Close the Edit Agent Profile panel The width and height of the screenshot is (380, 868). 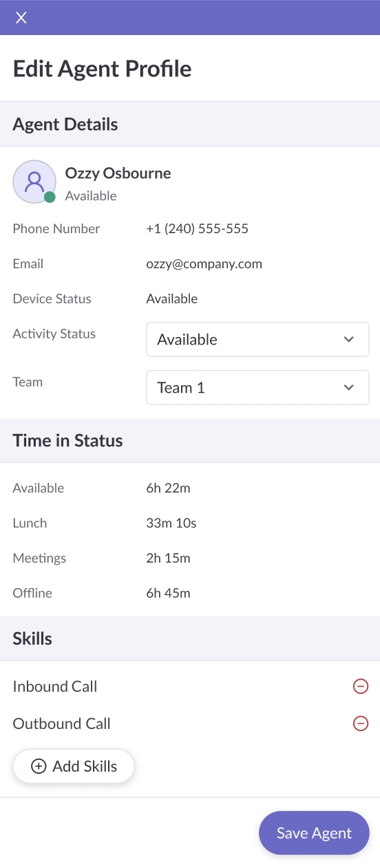21,18
